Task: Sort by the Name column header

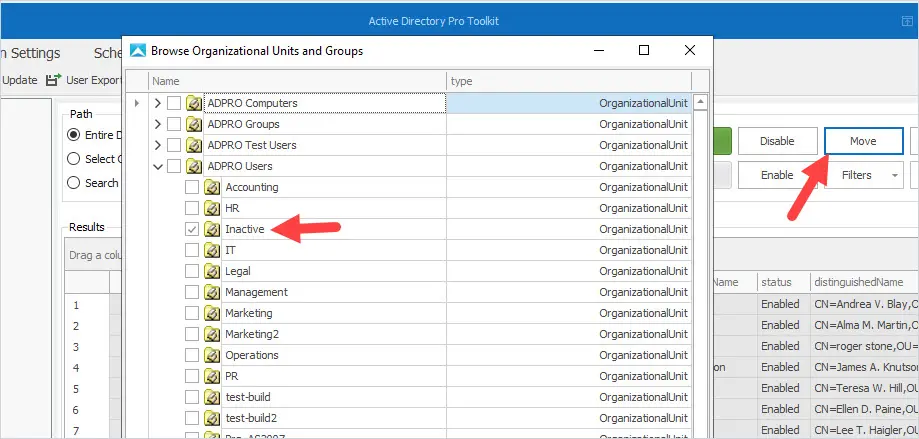Action: tap(297, 81)
